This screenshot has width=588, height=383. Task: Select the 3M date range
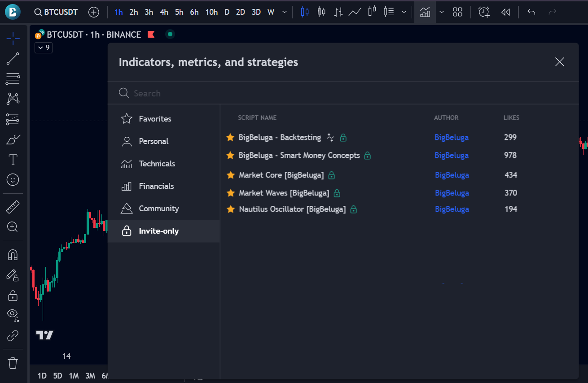pyautogui.click(x=90, y=376)
